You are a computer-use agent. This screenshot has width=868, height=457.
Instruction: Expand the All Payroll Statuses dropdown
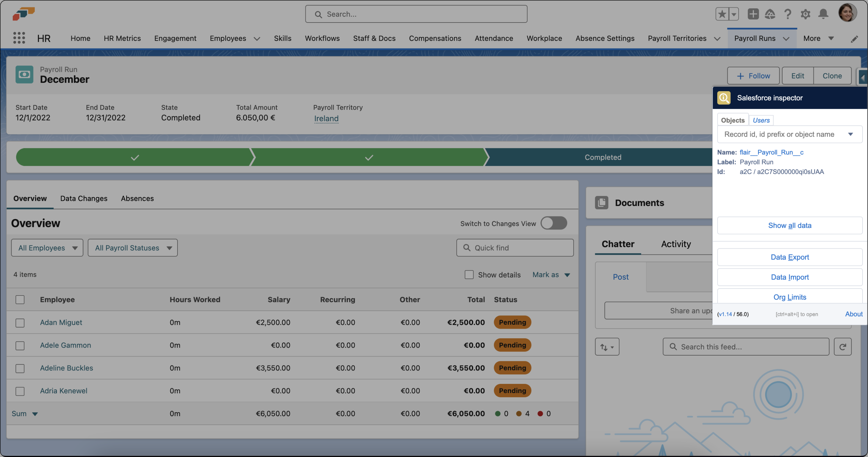coord(132,248)
